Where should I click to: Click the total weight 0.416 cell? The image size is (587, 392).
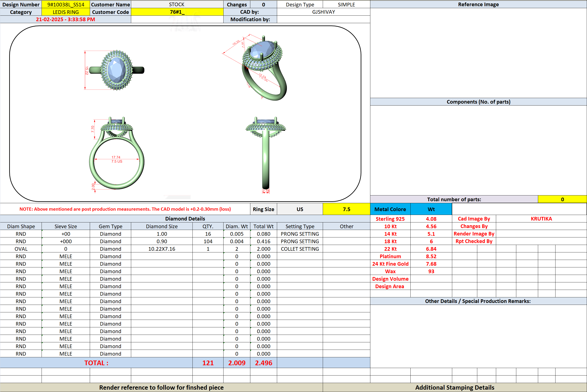coord(263,241)
